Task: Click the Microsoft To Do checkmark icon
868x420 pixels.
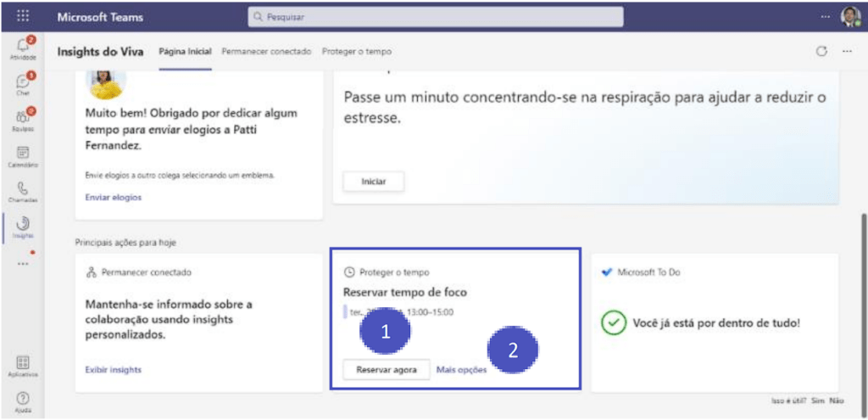Action: (x=607, y=272)
